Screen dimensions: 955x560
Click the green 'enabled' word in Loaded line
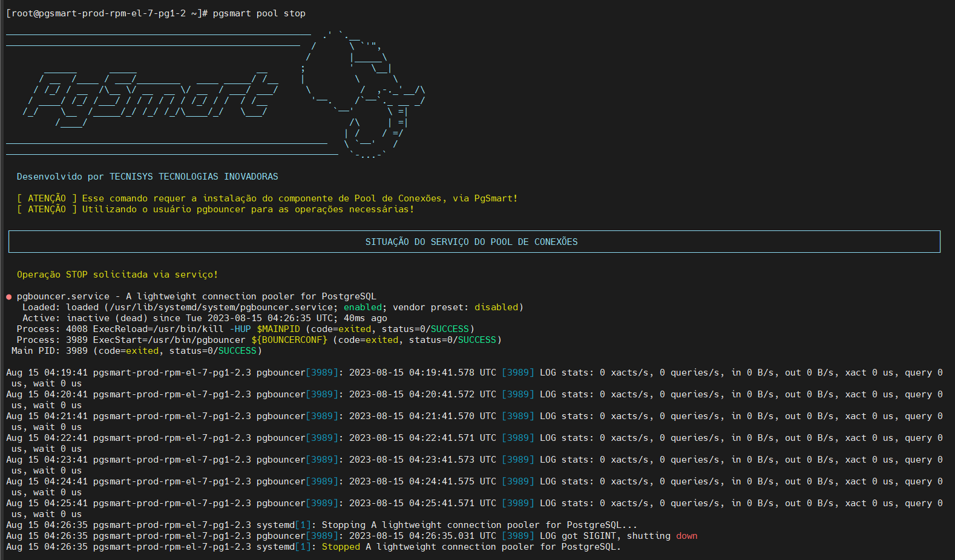(363, 307)
